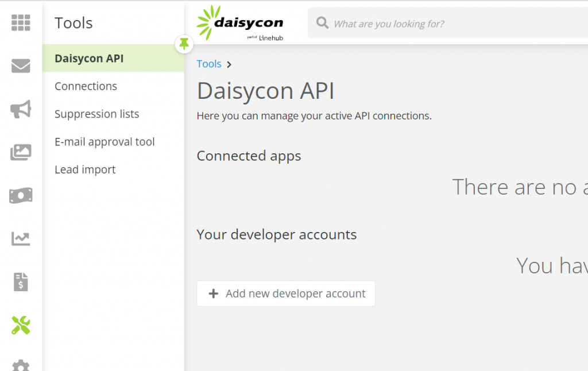Screen dimensions: 588x371
Task: Open Connections in Tools menu
Action: coord(86,86)
